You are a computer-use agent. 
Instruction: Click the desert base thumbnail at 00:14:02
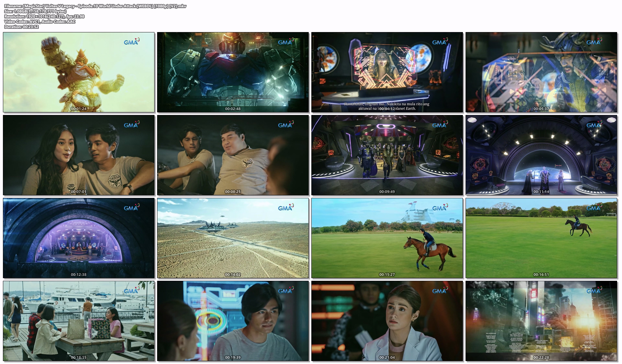233,238
